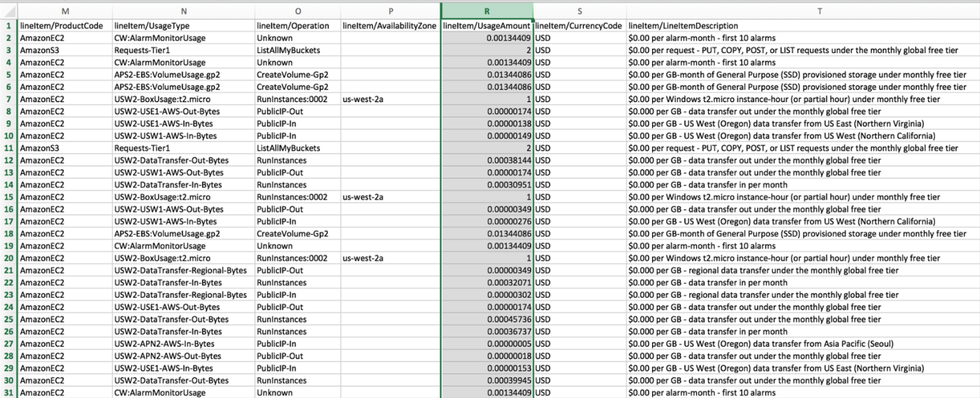Viewport: 980px width, 398px height.
Task: Select column O header
Action: point(297,10)
